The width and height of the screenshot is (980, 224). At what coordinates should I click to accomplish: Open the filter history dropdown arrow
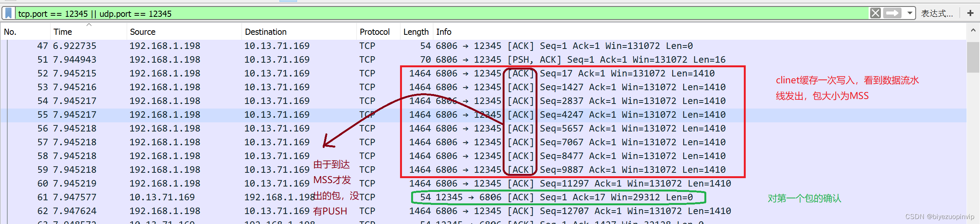click(x=910, y=13)
